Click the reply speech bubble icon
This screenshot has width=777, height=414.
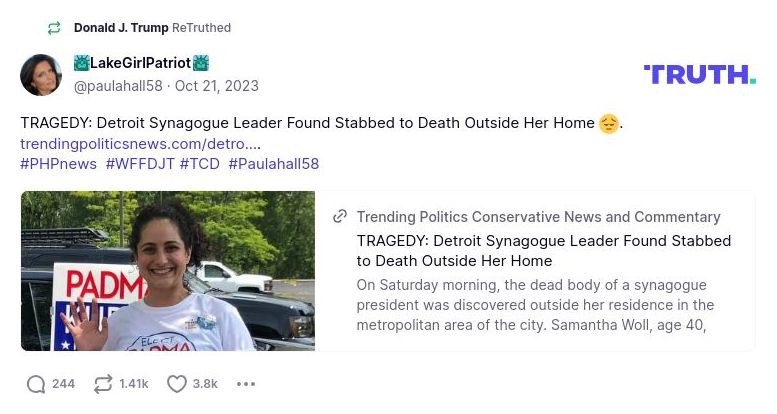point(36,384)
